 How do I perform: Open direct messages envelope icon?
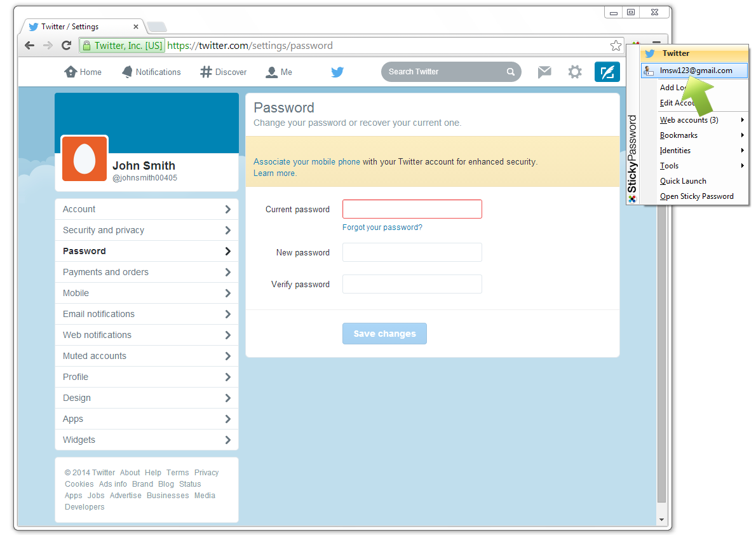coord(544,72)
